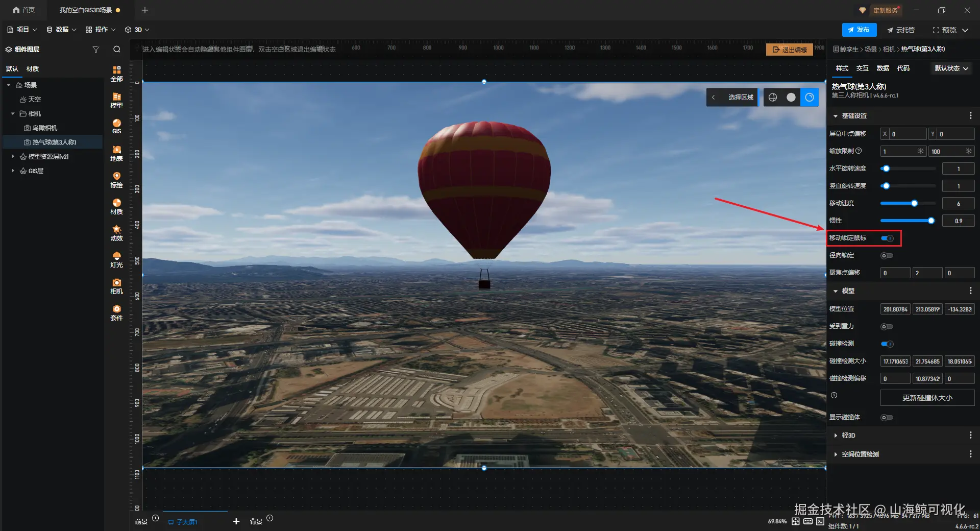
Task: Open the 操作 menu
Action: (x=101, y=30)
